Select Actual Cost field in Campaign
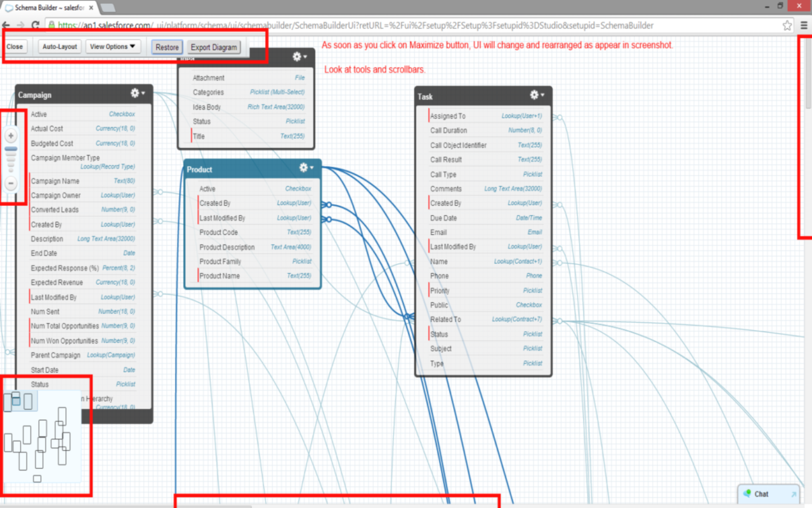Viewport: 812px width, 508px height. point(83,128)
